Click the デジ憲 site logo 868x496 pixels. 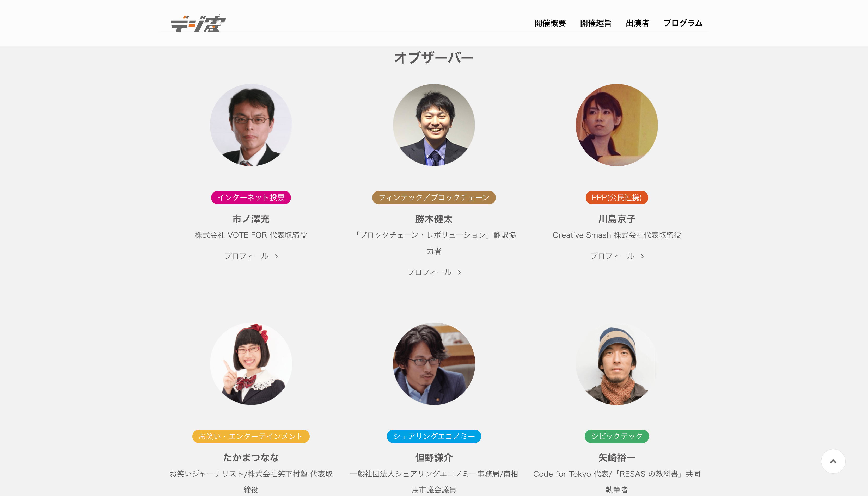click(198, 23)
